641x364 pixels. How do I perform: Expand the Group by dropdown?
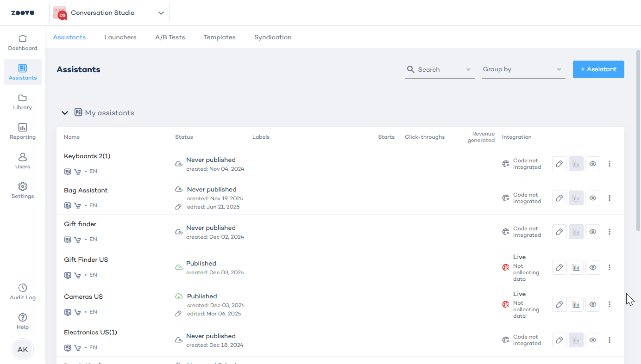(x=523, y=69)
